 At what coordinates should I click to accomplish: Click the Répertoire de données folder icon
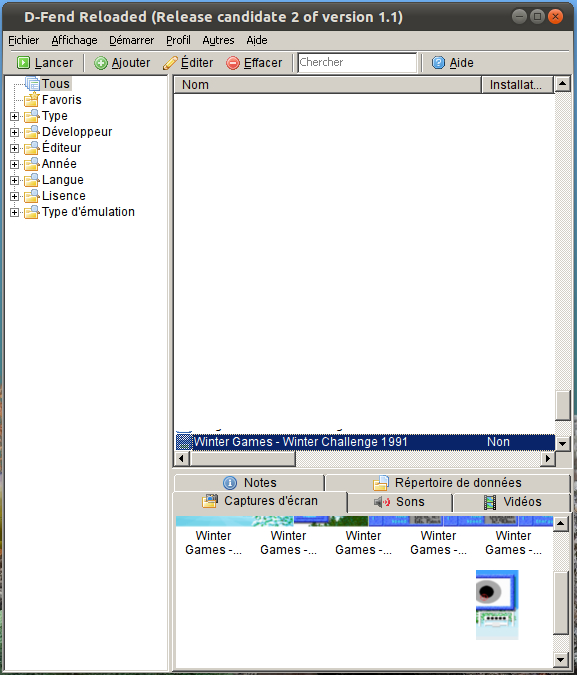[381, 483]
